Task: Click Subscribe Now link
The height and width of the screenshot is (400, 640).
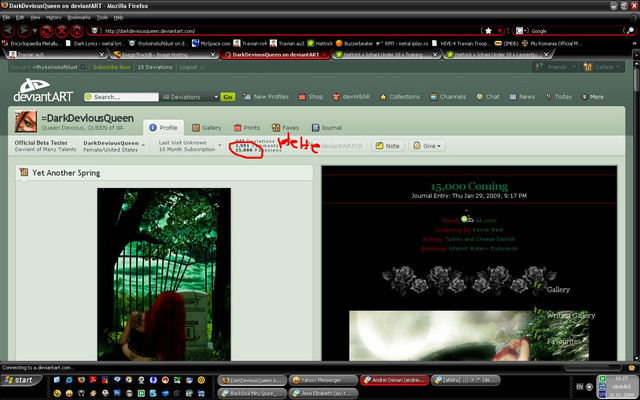Action: tap(111, 67)
